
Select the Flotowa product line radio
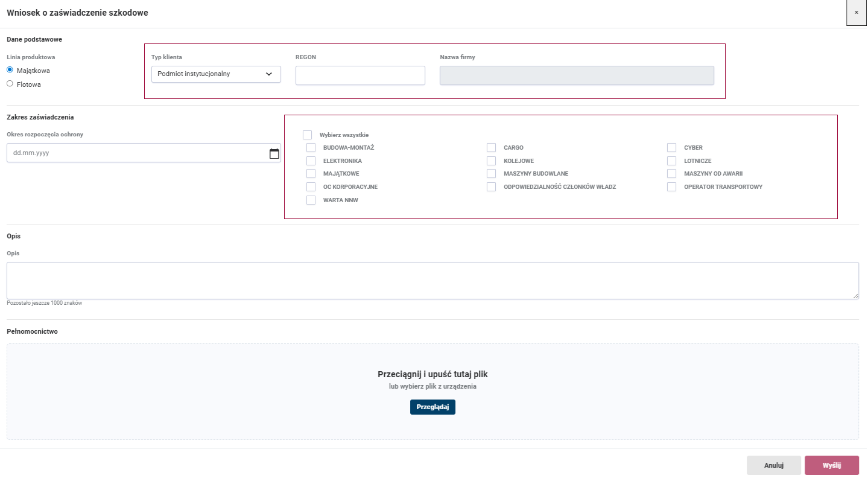(10, 84)
